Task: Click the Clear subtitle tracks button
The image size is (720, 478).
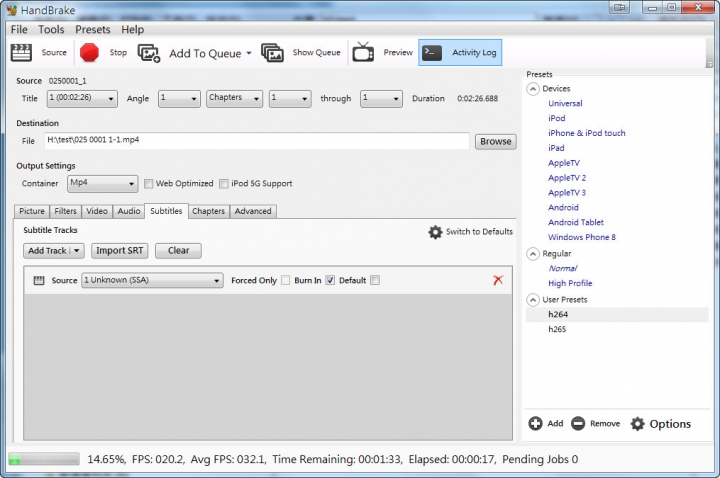Action: pos(178,251)
